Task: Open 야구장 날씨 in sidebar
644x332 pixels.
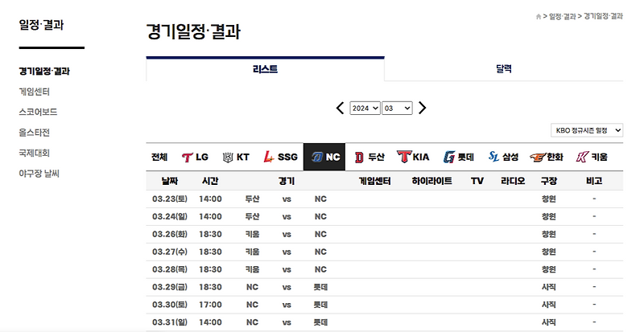Action: click(39, 174)
